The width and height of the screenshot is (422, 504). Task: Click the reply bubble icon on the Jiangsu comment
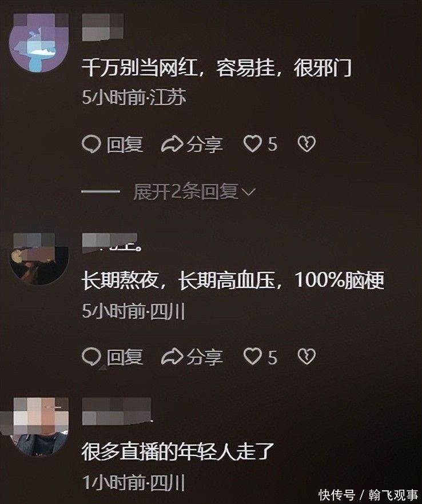pyautogui.click(x=91, y=145)
